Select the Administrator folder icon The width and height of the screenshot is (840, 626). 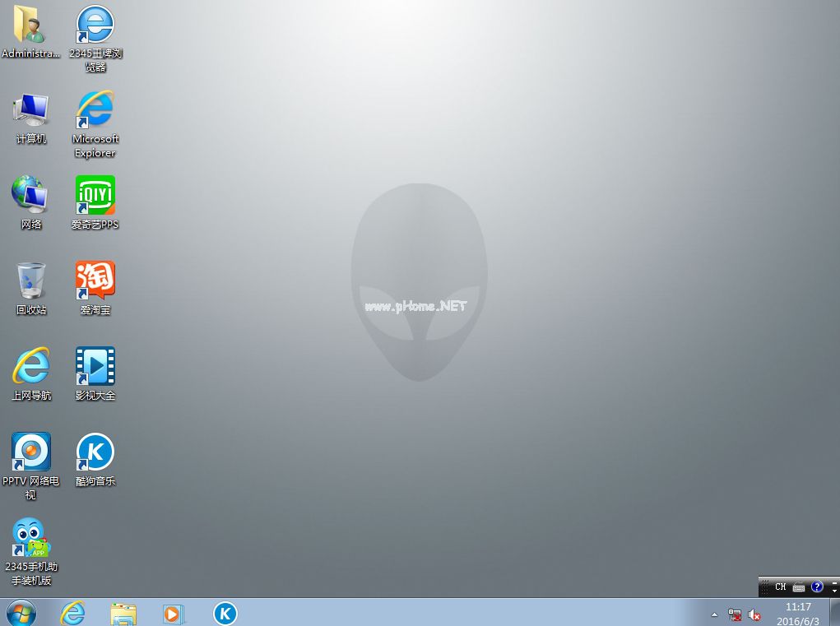tap(30, 26)
